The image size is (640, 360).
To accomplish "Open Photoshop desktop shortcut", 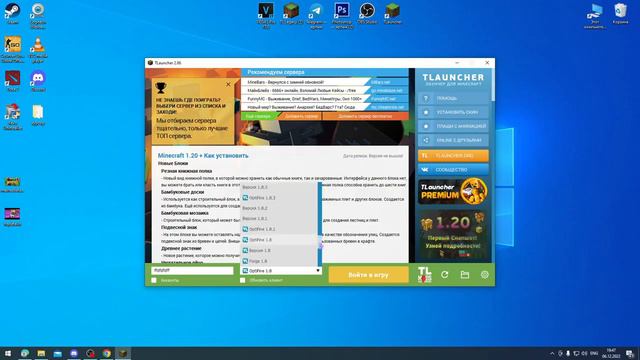I will (342, 16).
